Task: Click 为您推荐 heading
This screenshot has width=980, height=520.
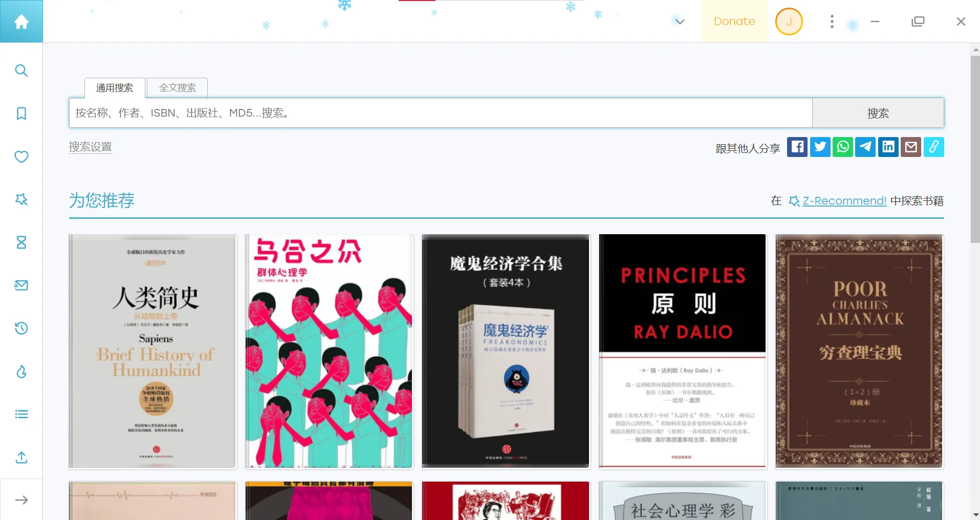Action: tap(102, 200)
